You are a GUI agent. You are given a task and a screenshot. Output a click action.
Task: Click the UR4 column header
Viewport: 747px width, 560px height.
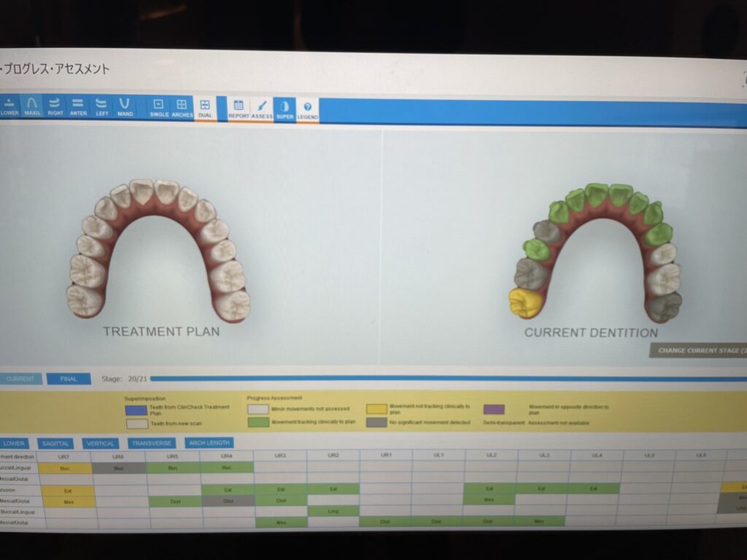tap(226, 456)
